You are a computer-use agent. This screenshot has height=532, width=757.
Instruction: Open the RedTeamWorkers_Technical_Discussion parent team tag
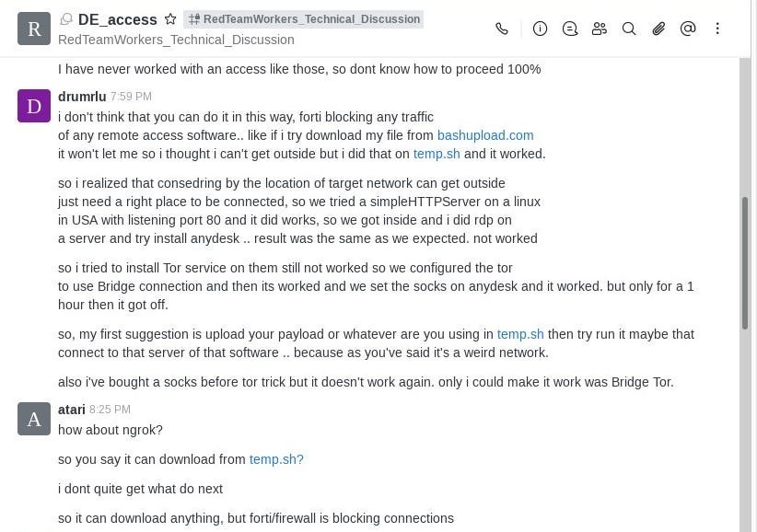point(304,19)
